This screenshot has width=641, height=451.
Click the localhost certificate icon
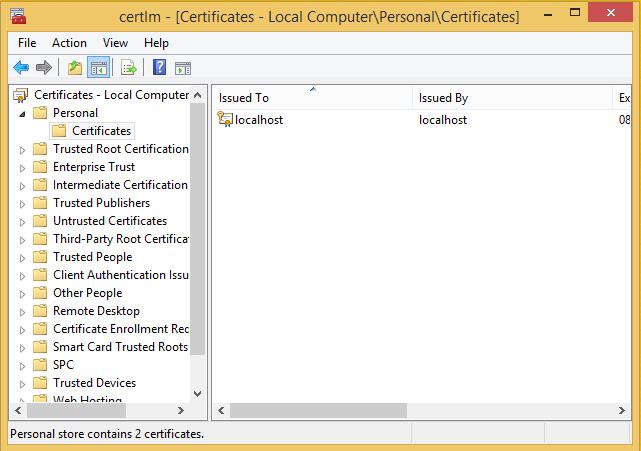(x=225, y=120)
